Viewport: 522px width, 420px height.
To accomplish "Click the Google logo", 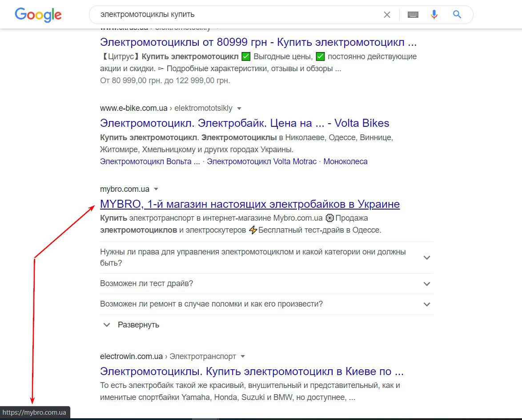I will 38,15.
